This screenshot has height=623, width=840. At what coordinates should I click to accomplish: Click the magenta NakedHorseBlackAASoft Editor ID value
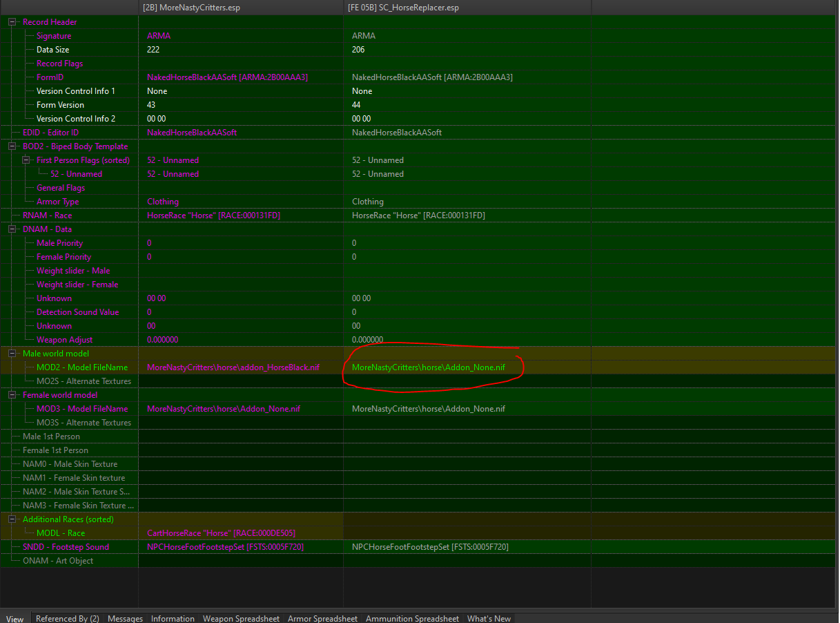[192, 133]
